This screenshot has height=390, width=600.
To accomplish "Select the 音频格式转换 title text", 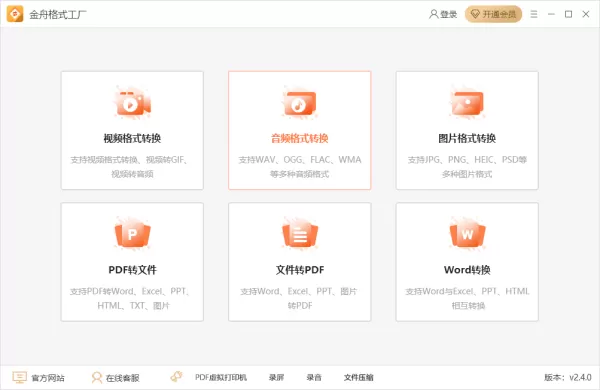I will tap(300, 138).
